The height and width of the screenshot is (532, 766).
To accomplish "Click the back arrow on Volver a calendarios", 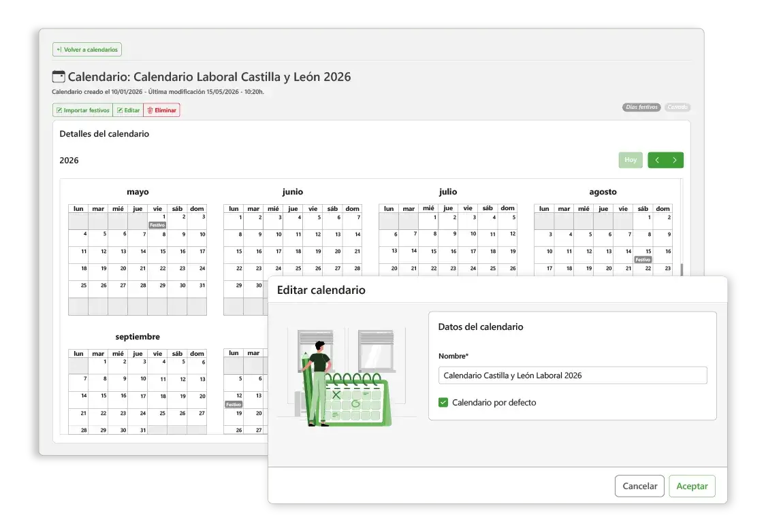I will (x=59, y=49).
